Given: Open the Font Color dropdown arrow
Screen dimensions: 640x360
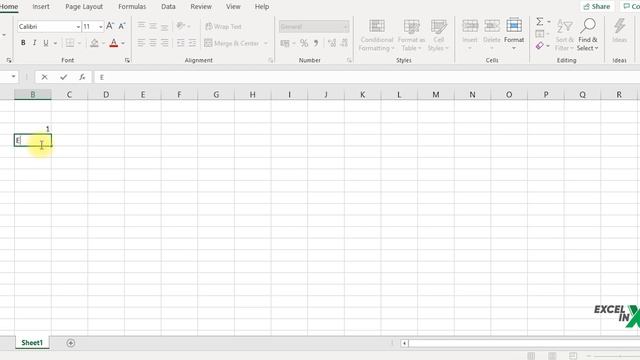Looking at the screenshot, I should (x=123, y=43).
